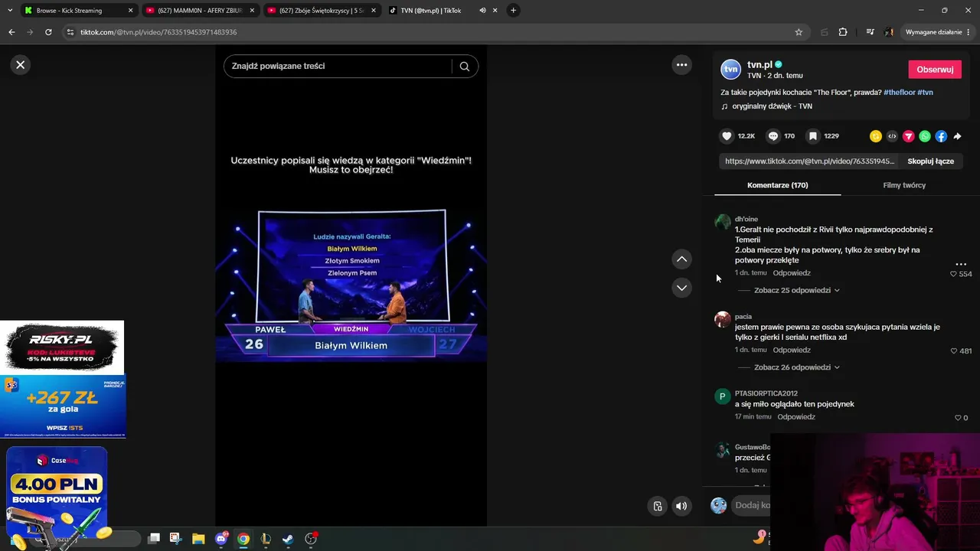Viewport: 980px width, 551px height.
Task: Click 'Dodaj komentarz' comment input field
Action: click(x=752, y=505)
